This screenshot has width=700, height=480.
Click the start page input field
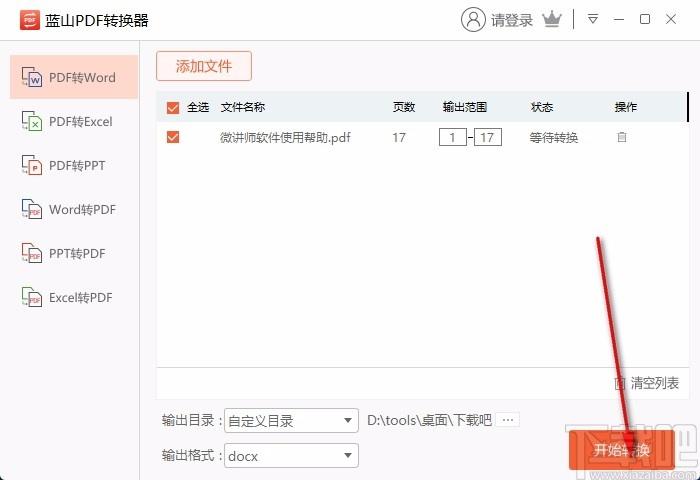(452, 137)
